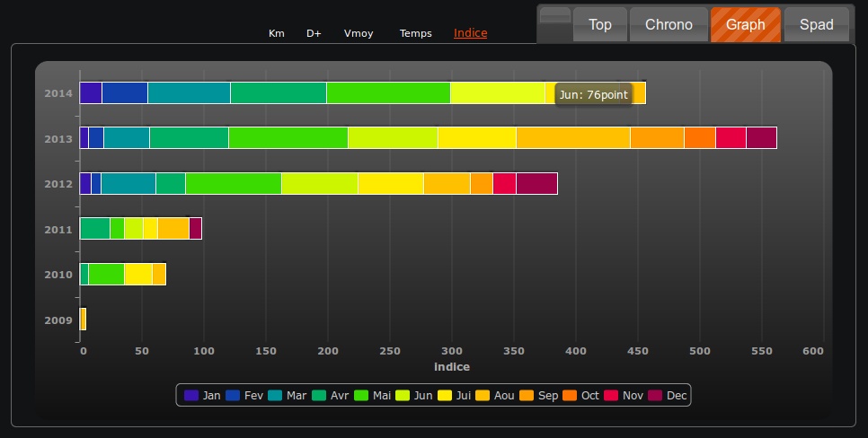Select the Indice metric link

(x=471, y=33)
